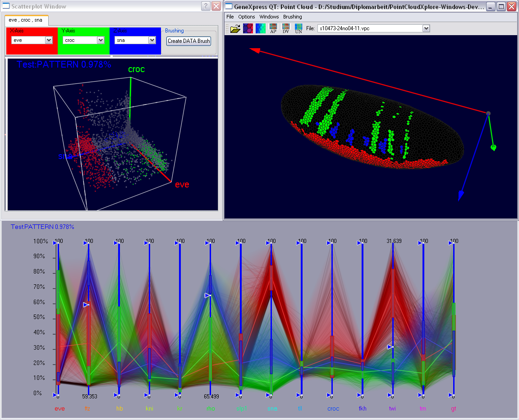Click the kni axis label
519x420 pixels.
click(149, 409)
